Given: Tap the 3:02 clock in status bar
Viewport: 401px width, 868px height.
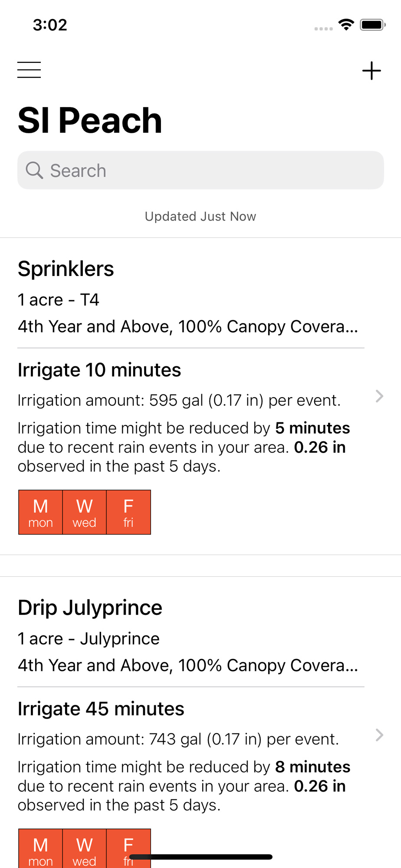Looking at the screenshot, I should click(50, 25).
